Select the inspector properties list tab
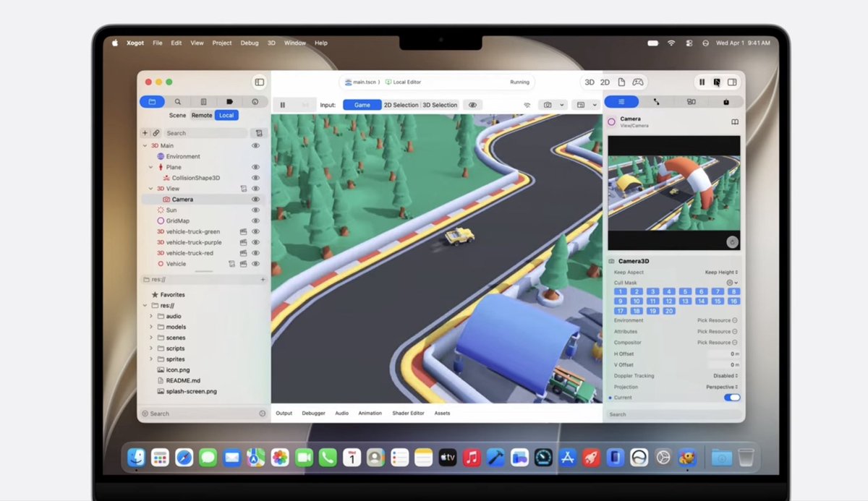868x501 pixels. [x=621, y=102]
